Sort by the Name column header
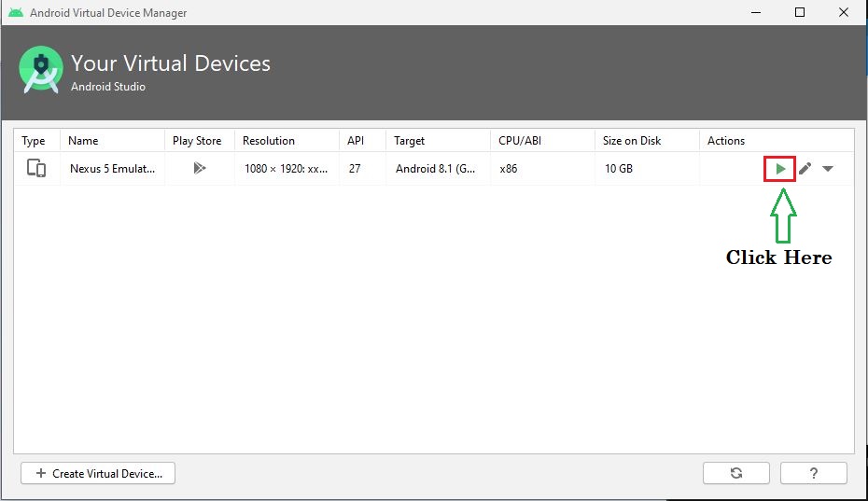The image size is (868, 501). 83,141
